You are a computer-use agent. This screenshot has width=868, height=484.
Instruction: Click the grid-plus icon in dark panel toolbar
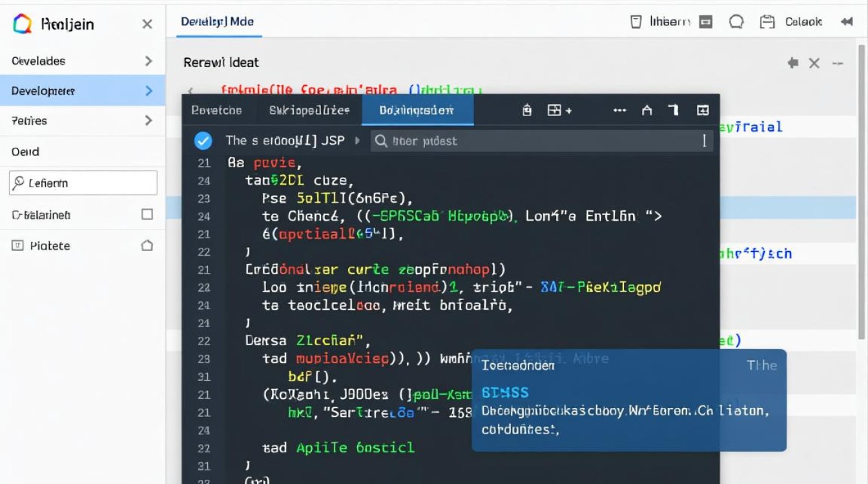559,110
